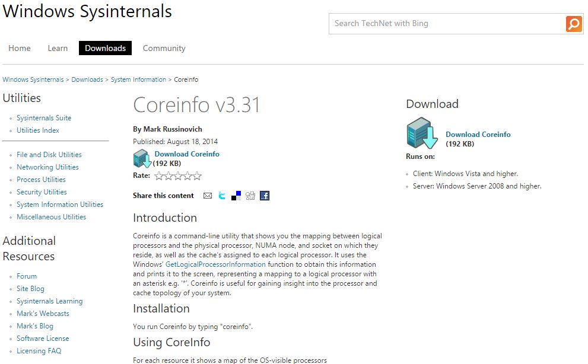Click the server download icon under Published date
588x364 pixels.
coord(142,158)
